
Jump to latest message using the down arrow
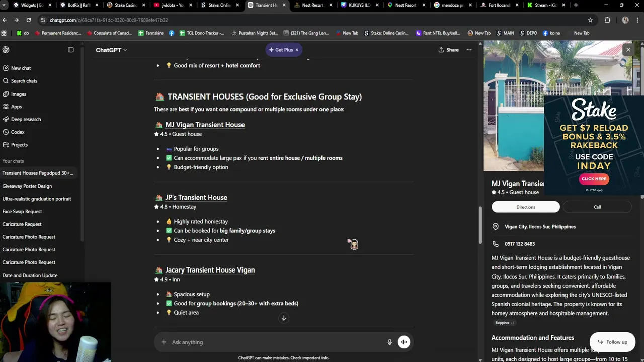[x=284, y=318]
